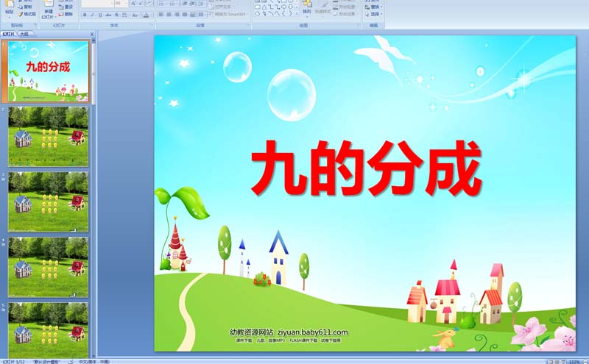This screenshot has height=364, width=589.
Task: Toggle italic text formatting
Action: (91, 14)
